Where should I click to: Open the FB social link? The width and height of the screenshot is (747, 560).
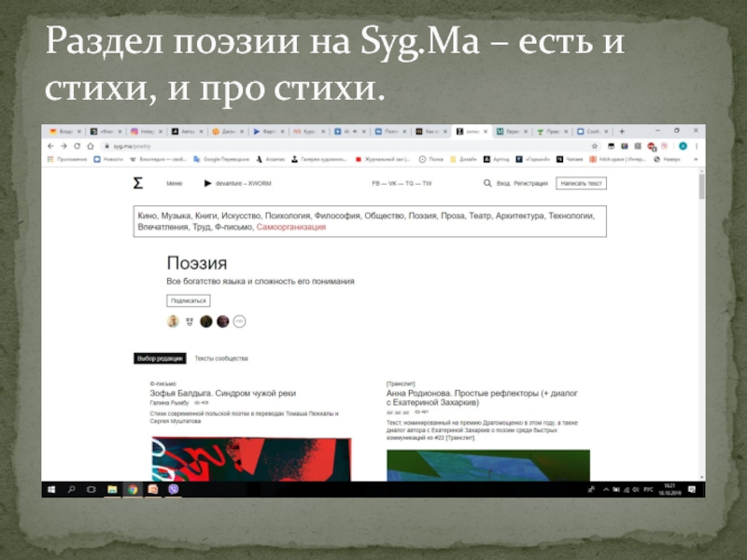[x=376, y=183]
